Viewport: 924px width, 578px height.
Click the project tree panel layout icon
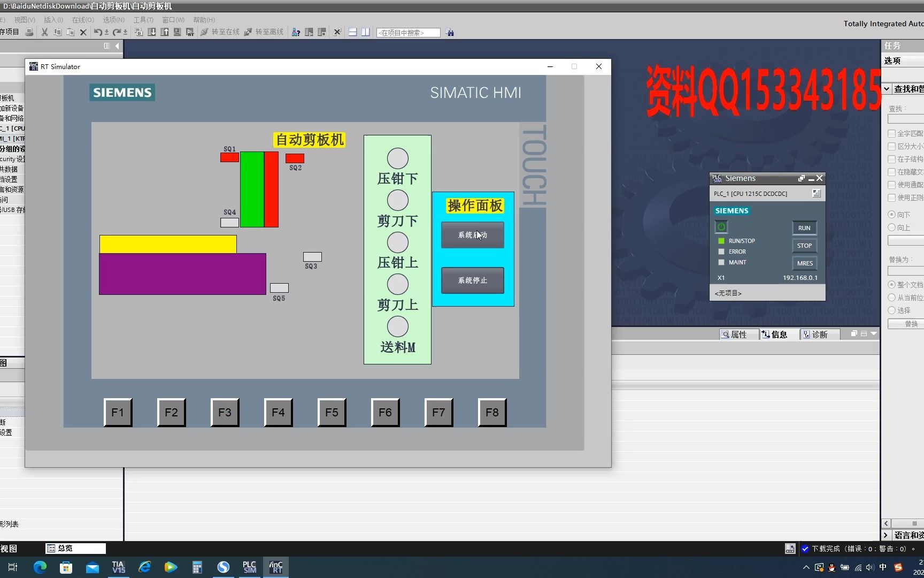point(106,46)
